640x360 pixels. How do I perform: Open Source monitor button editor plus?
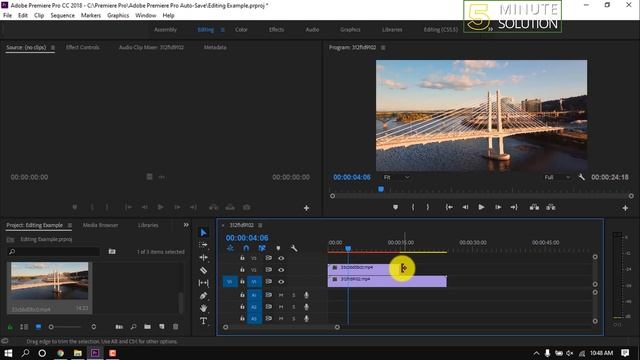tap(306, 208)
